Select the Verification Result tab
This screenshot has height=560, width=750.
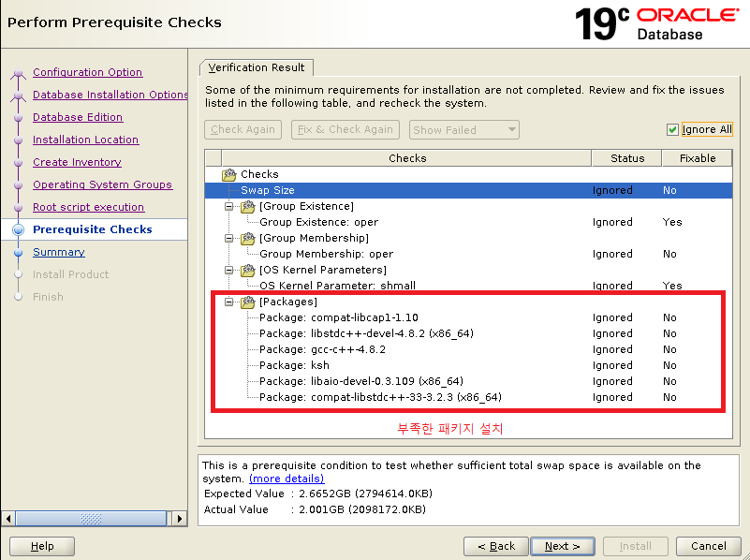(257, 67)
